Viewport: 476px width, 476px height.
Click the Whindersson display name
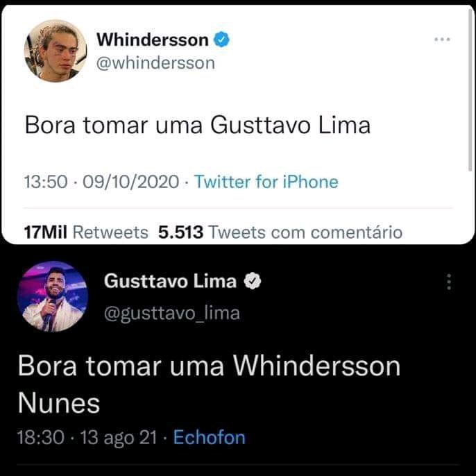153,40
